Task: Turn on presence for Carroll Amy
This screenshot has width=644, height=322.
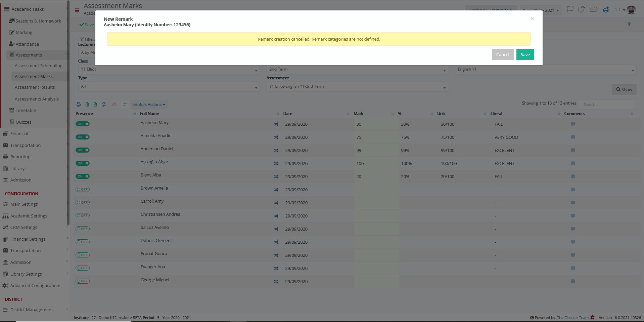Action: pos(83,203)
